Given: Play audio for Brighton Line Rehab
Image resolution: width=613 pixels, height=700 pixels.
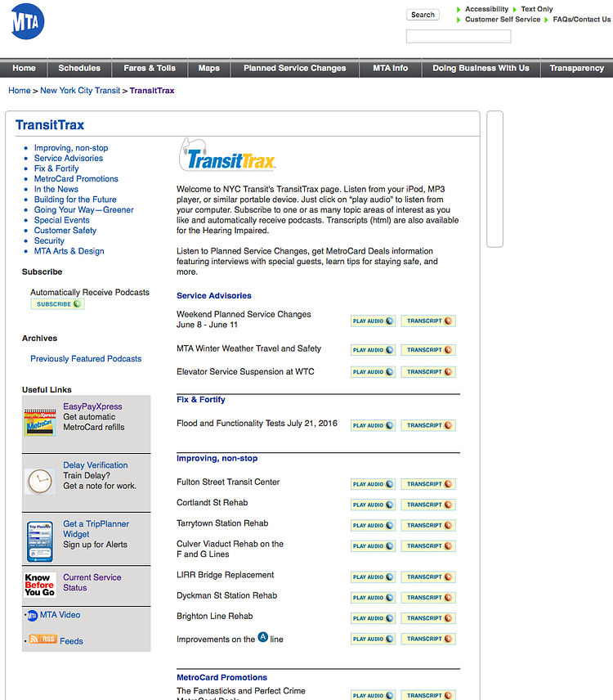Looking at the screenshot, I should tap(373, 618).
